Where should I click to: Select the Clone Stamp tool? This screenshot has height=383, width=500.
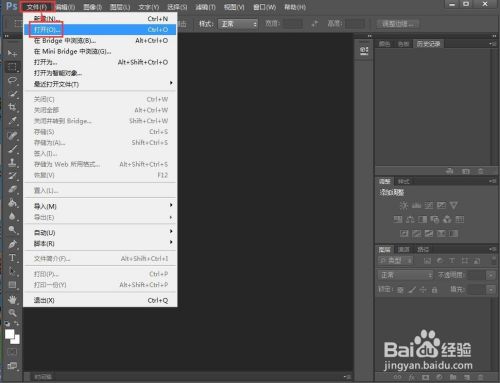(x=12, y=163)
